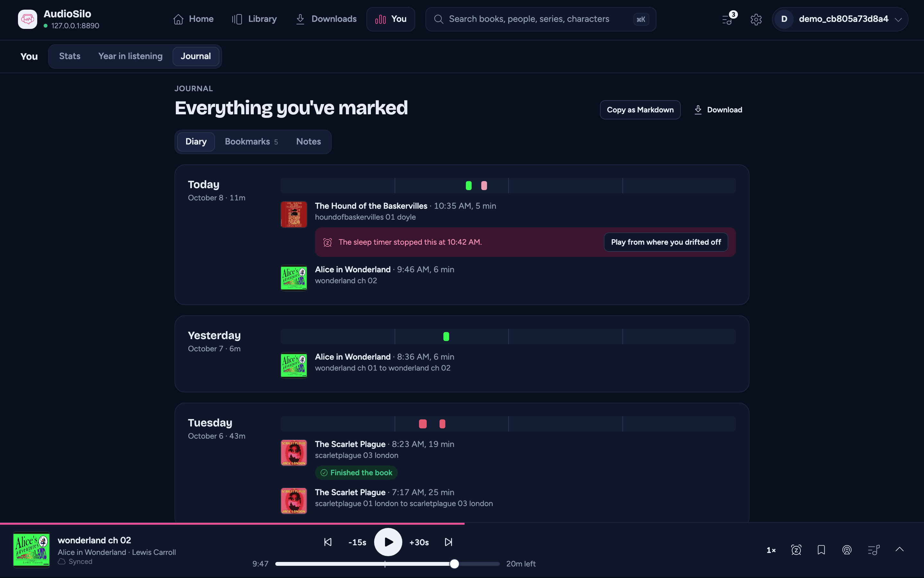Open Yesterday's Alice in Wonderland entry title

353,357
